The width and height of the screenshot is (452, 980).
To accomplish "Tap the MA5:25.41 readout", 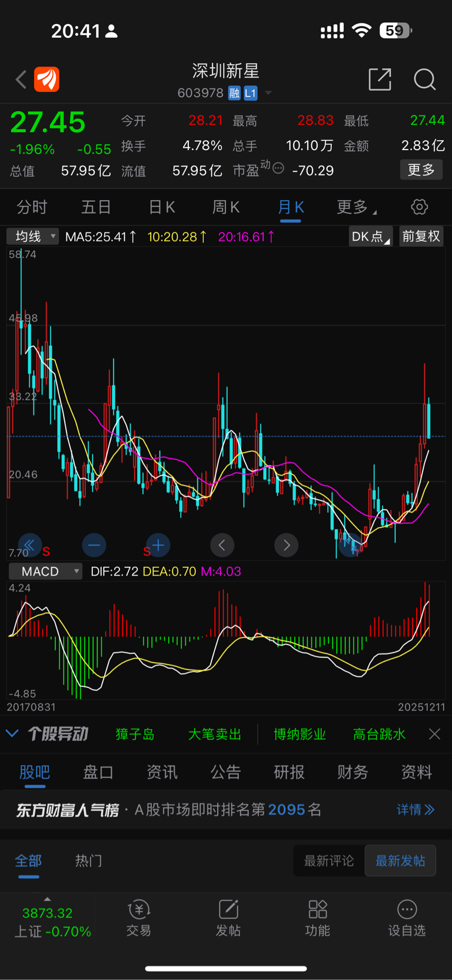I will click(101, 237).
